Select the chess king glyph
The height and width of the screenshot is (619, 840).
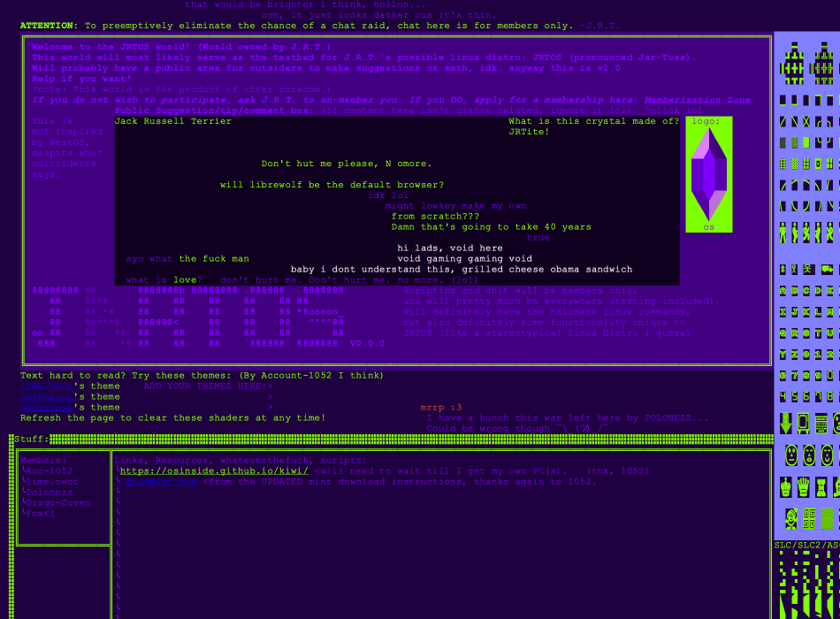(786, 487)
